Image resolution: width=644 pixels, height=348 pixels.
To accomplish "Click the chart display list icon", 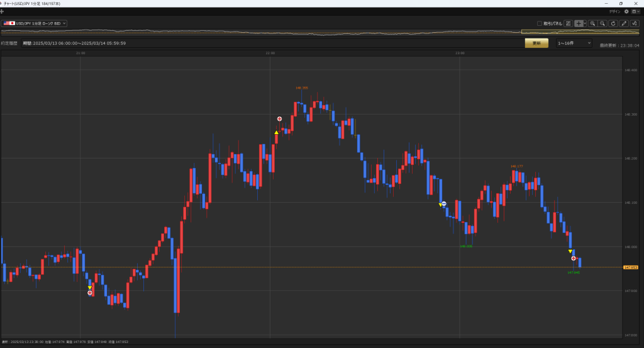I will click(x=568, y=23).
